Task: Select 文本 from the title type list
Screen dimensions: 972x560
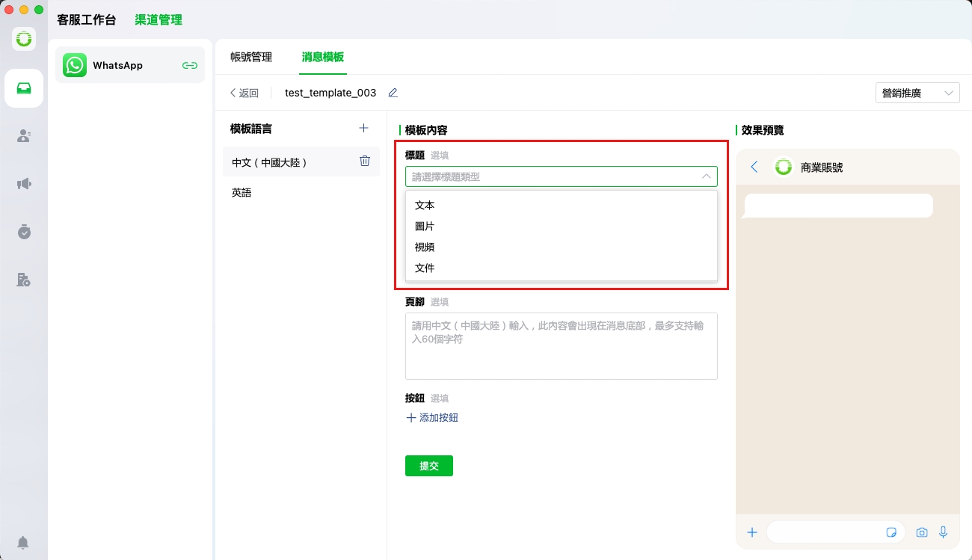Action: (x=425, y=205)
